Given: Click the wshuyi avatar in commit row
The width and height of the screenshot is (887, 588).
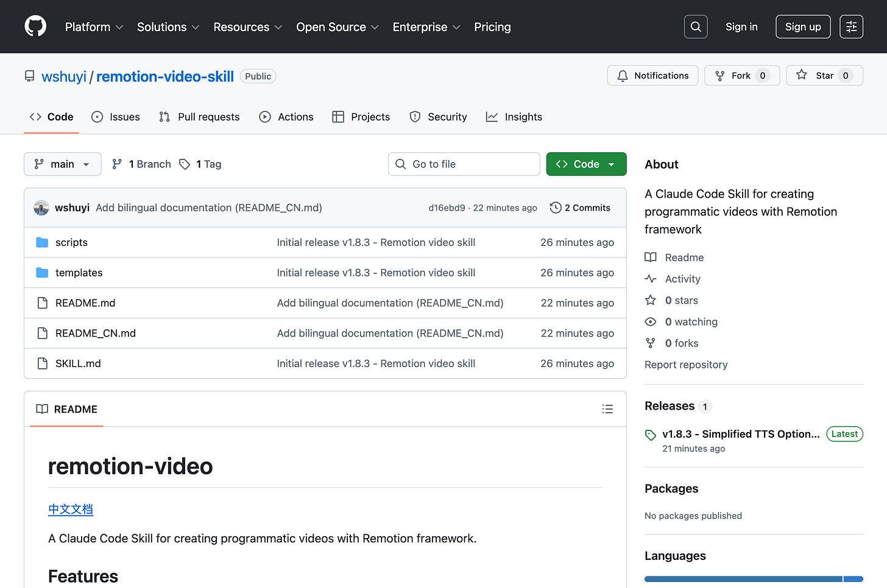Looking at the screenshot, I should pos(41,208).
